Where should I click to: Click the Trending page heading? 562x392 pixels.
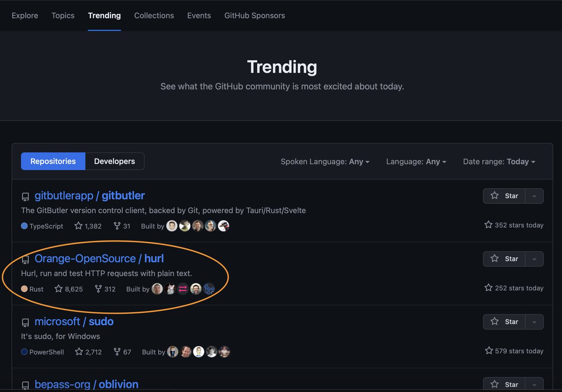[282, 67]
